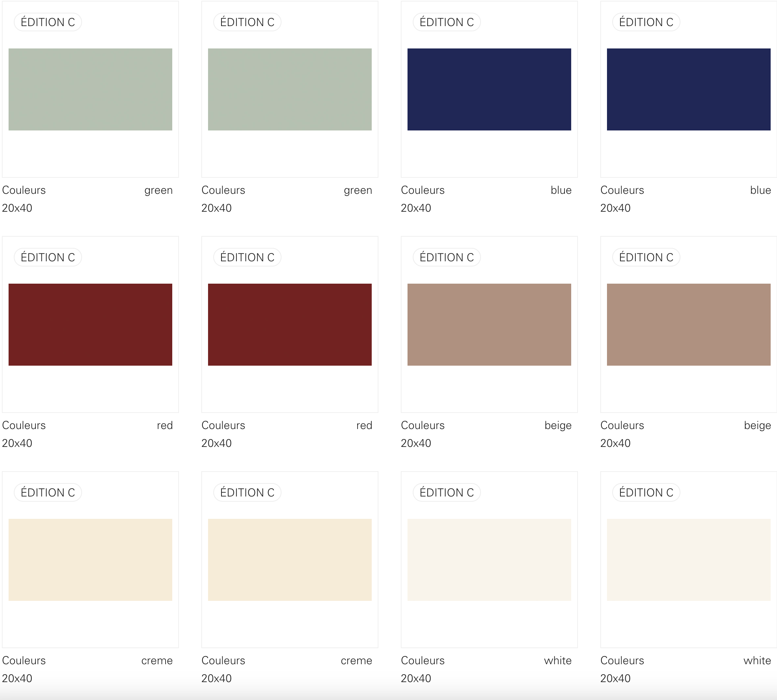Open the first white tile thumbnail
Image resolution: width=777 pixels, height=700 pixels.
489,559
